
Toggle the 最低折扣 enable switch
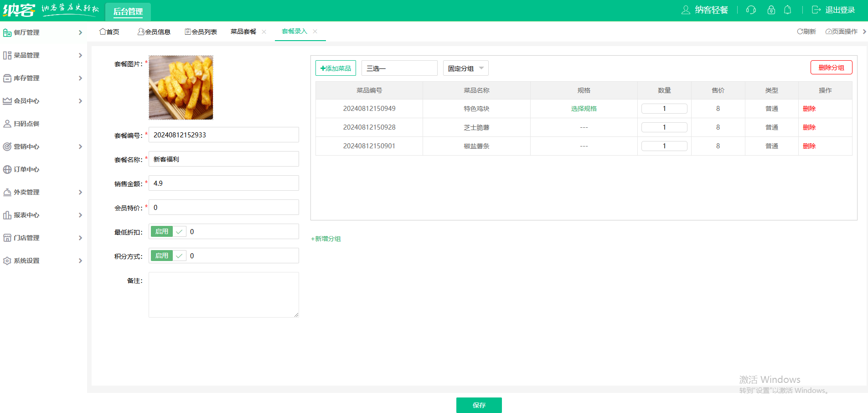(168, 232)
